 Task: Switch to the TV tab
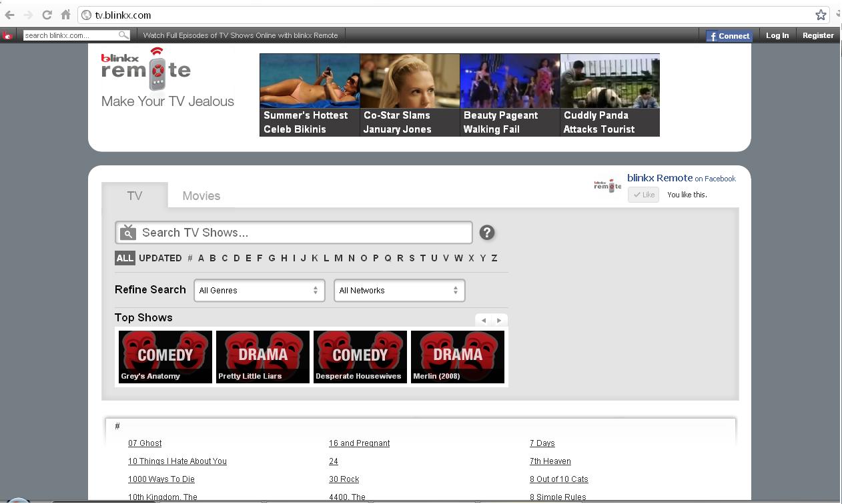(135, 195)
